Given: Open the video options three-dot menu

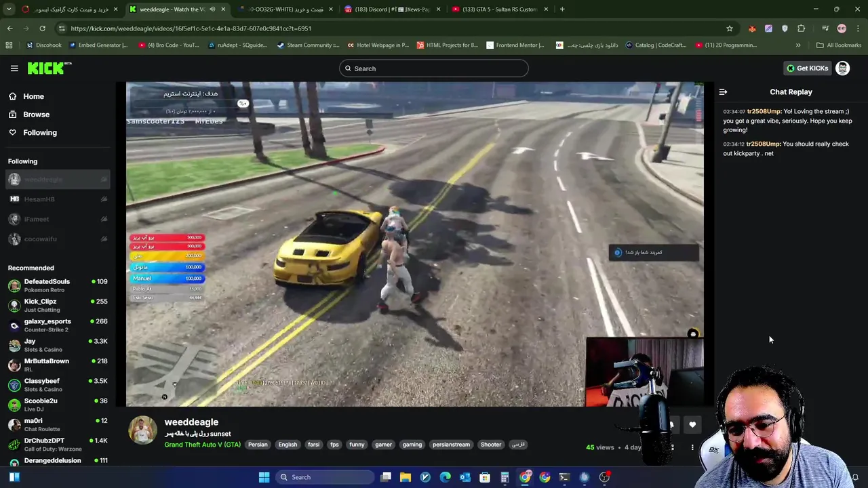Looking at the screenshot, I should [x=692, y=447].
